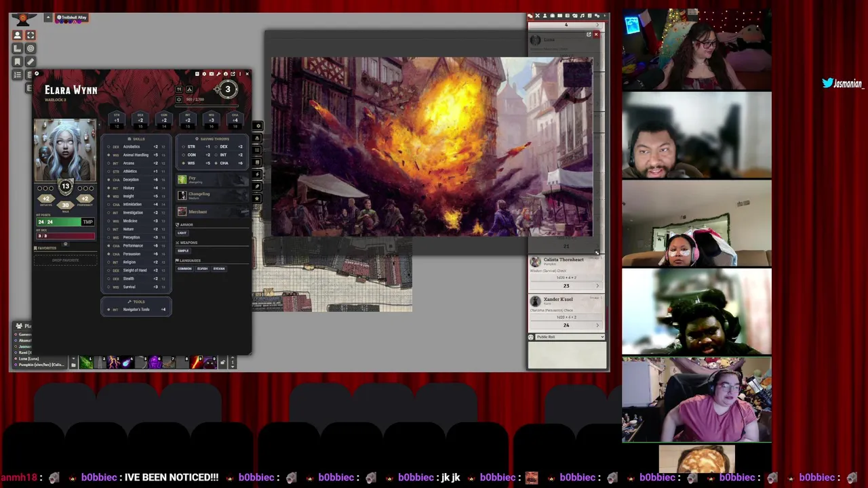The image size is (868, 488).
Task: Toggle the hotbar lock icon
Action: tap(222, 363)
